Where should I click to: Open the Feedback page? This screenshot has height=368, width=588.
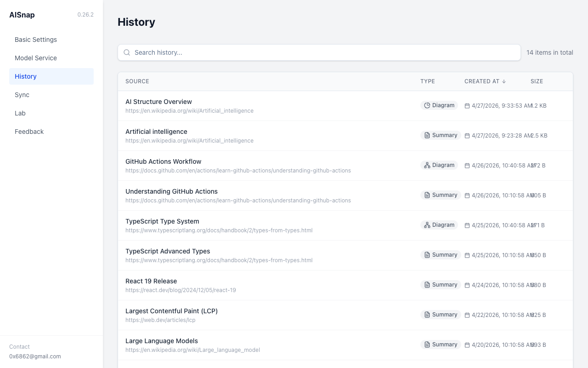click(29, 132)
